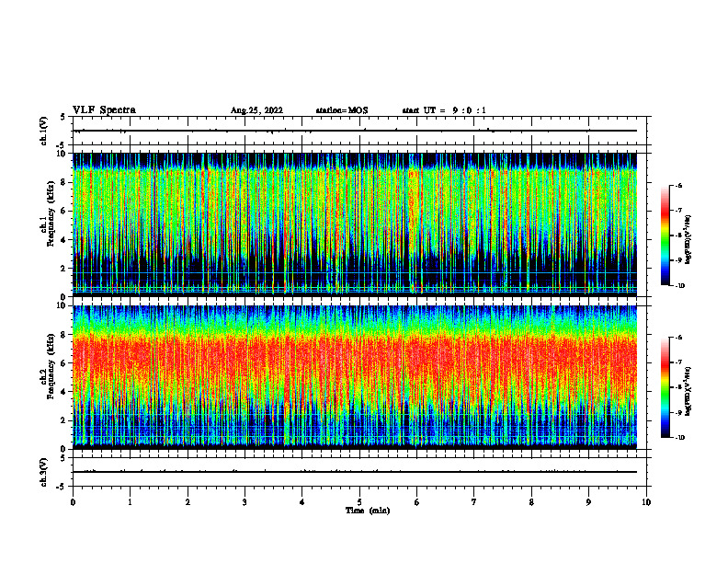Click the 'ch.3(V)' axis label
The height and width of the screenshot is (563, 728).
click(x=43, y=472)
